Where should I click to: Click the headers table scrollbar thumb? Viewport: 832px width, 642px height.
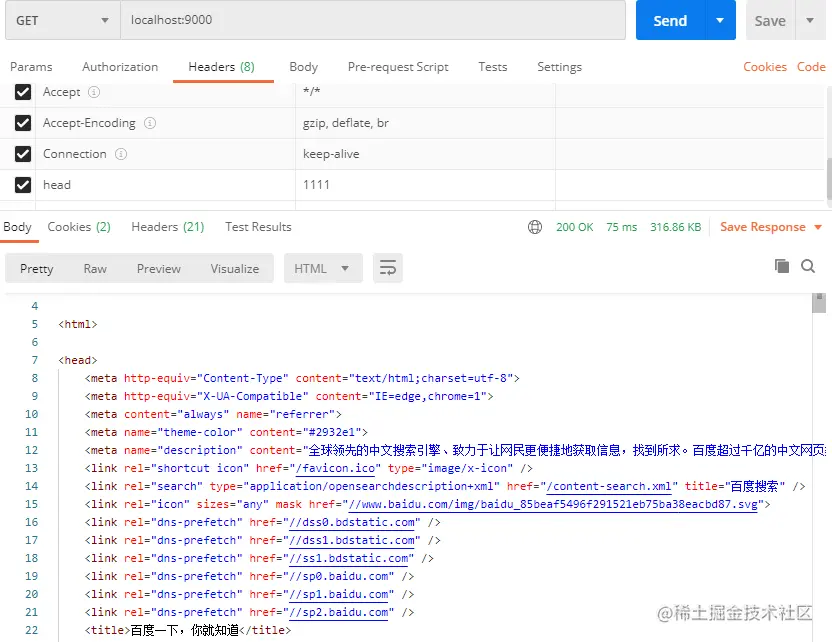[829, 179]
